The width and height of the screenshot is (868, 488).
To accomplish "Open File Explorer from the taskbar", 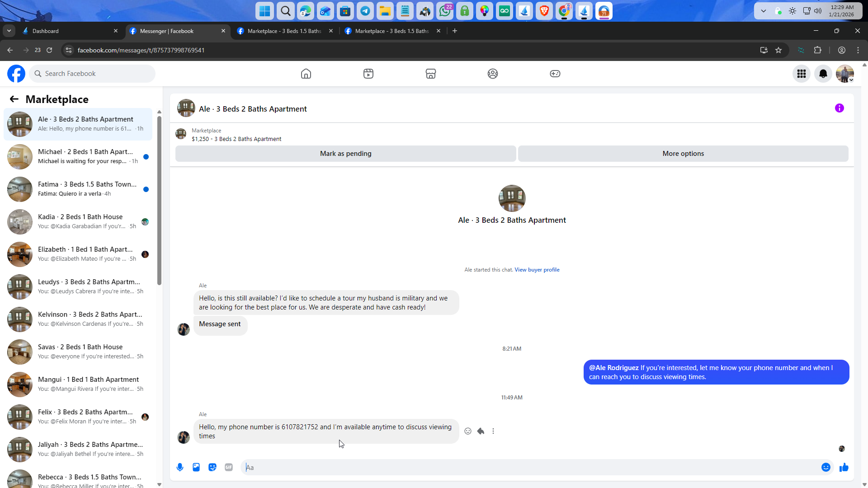I will click(x=385, y=11).
